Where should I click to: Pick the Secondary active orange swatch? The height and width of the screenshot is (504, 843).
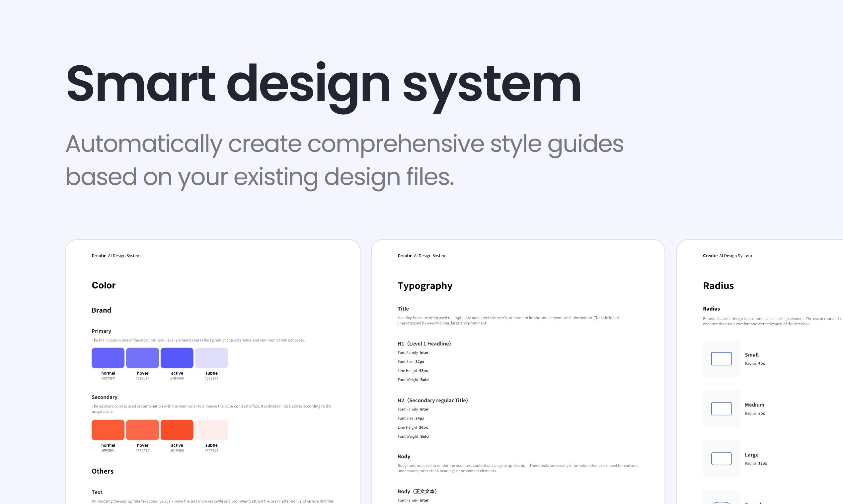(177, 430)
